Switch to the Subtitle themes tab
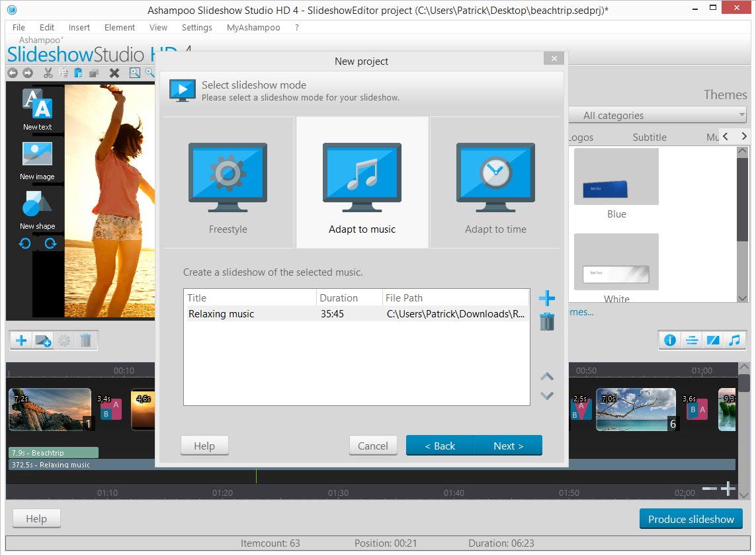This screenshot has width=756, height=556. click(x=649, y=138)
